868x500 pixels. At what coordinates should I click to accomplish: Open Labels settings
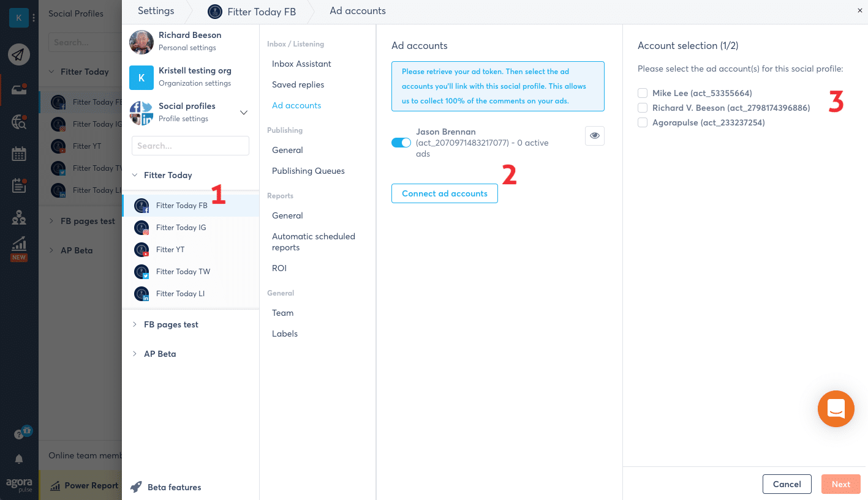(285, 334)
